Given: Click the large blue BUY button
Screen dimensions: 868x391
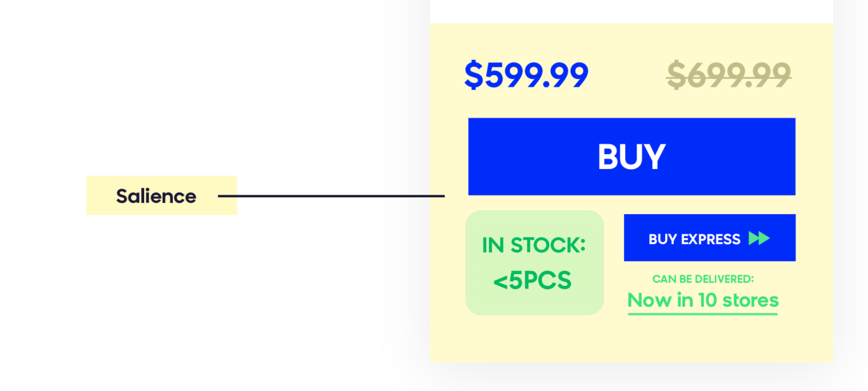Looking at the screenshot, I should click(631, 157).
